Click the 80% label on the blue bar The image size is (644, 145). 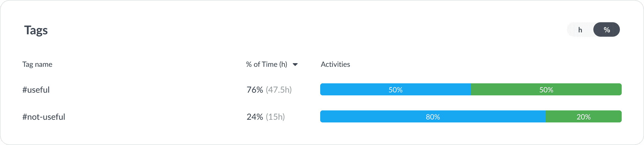pos(433,117)
